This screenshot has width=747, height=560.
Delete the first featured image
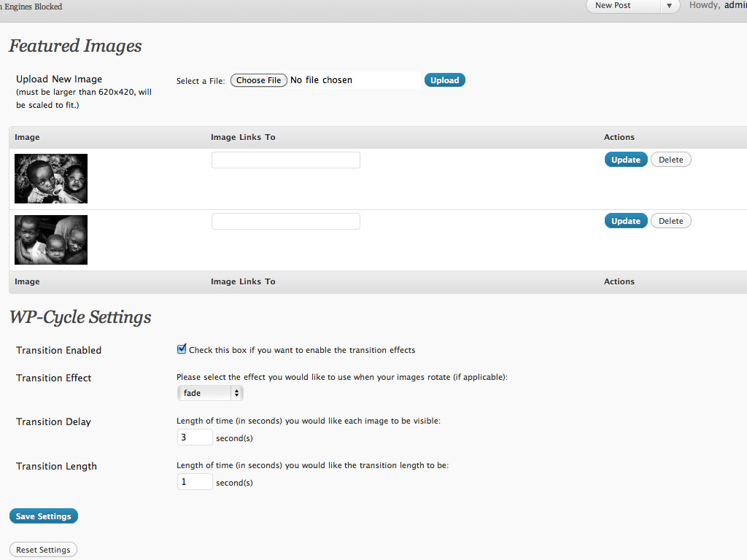(671, 160)
